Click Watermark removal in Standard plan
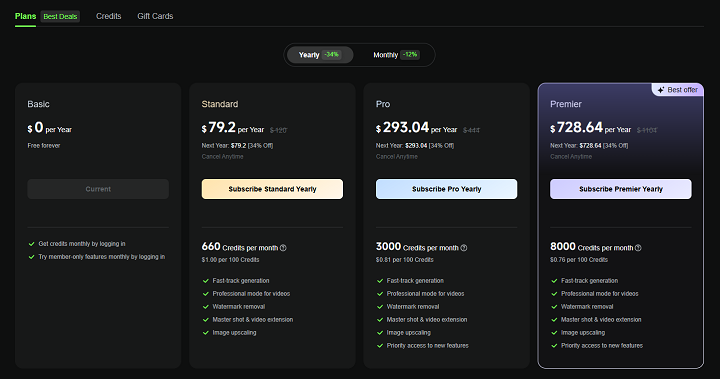720x379 pixels. 239,307
